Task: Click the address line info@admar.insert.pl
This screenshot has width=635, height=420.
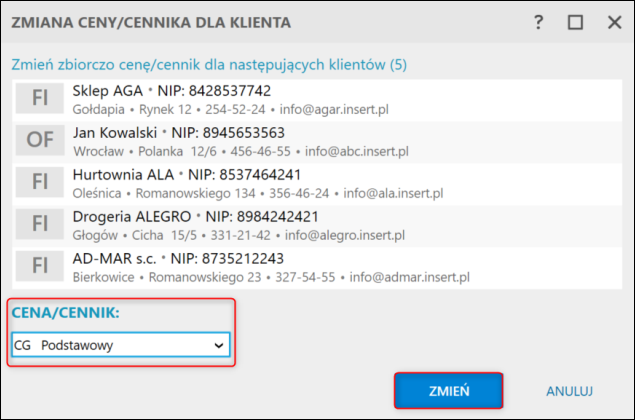Action: pos(409,277)
